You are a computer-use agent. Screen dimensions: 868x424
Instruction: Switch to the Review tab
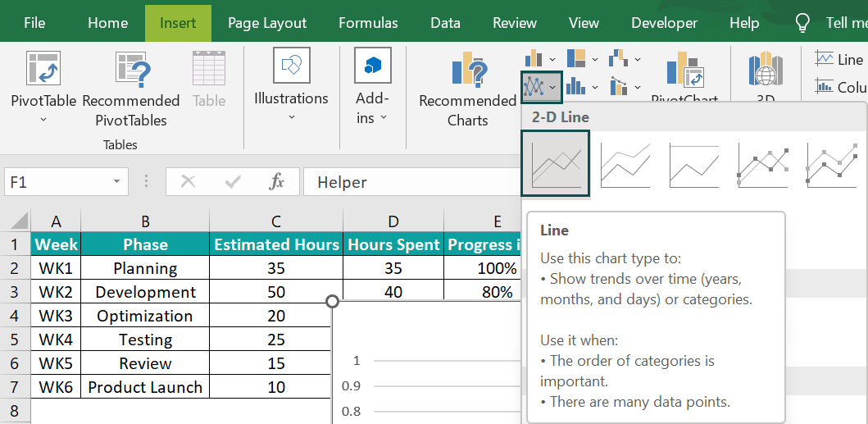point(515,23)
